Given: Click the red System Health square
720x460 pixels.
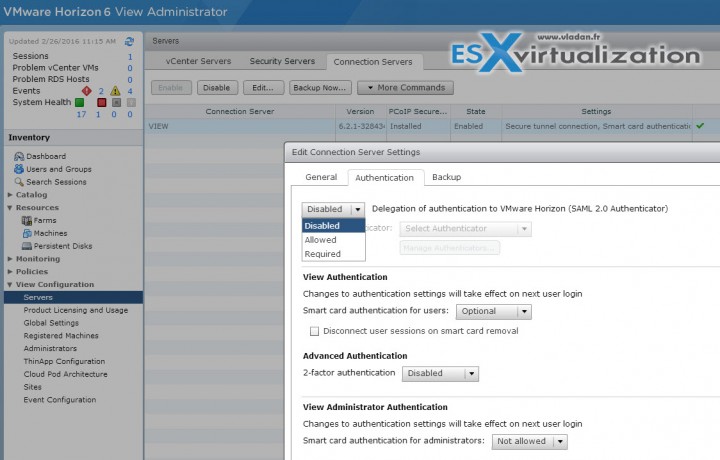Looking at the screenshot, I should coord(101,102).
